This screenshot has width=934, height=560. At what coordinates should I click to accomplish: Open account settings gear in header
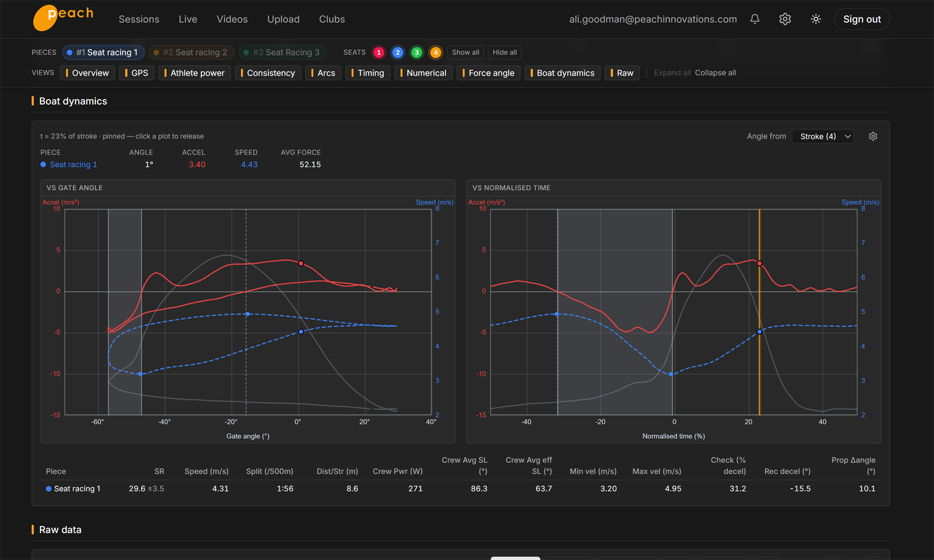click(x=785, y=19)
